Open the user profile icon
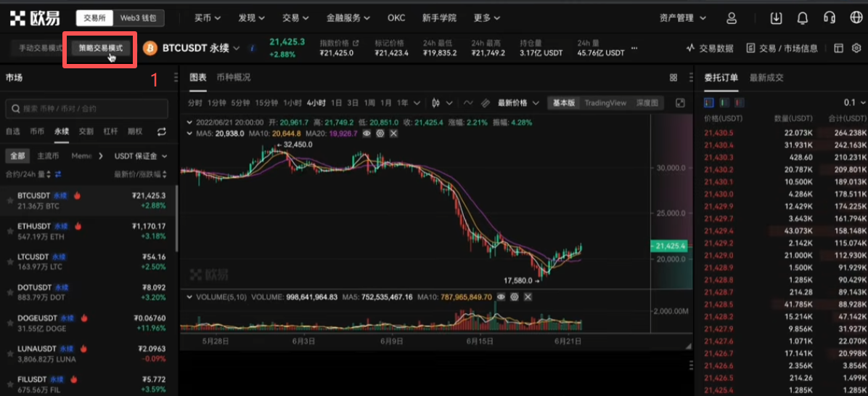 point(732,17)
